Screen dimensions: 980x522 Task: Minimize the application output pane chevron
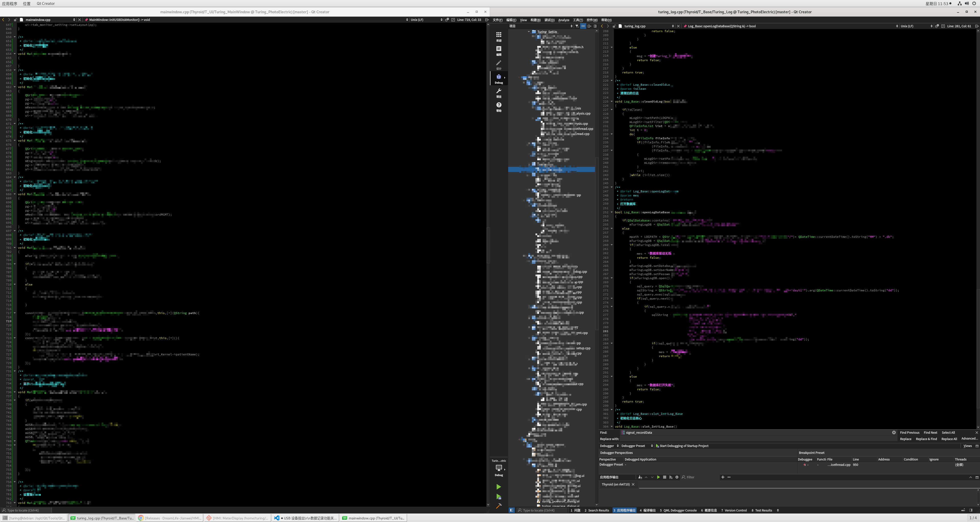[x=971, y=477]
